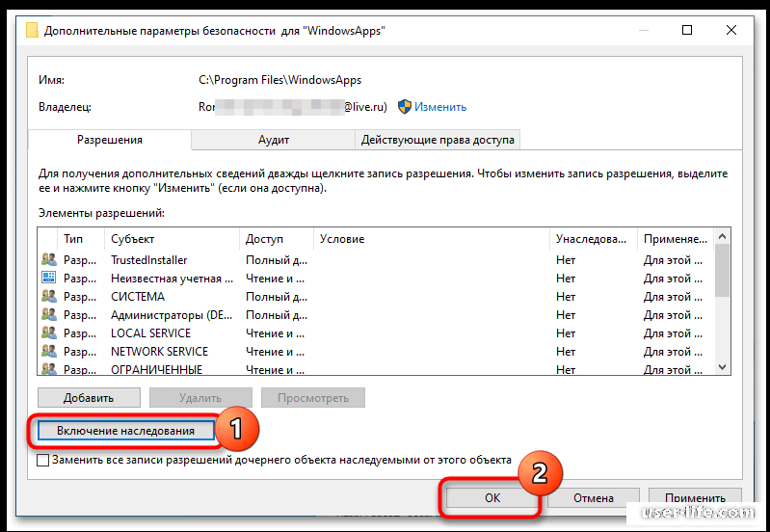Image resolution: width=770 pixels, height=532 pixels.
Task: Sort by the Субъект column header
Action: point(172,239)
